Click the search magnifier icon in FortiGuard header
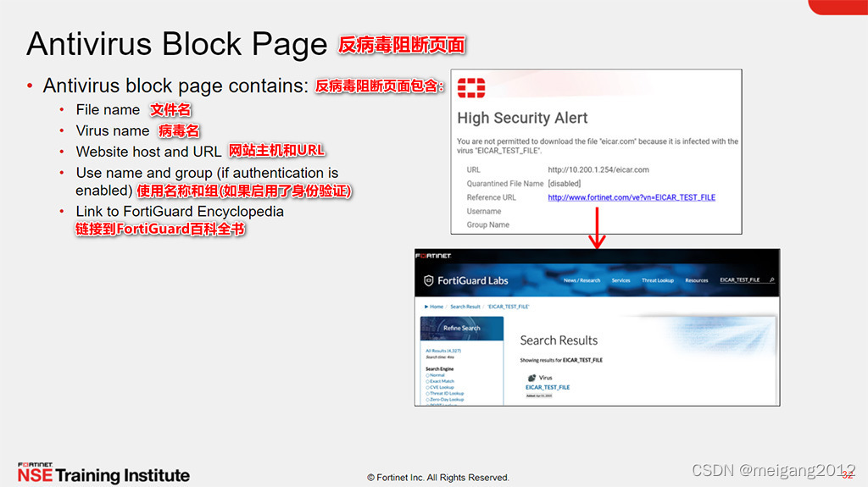The height and width of the screenshot is (487, 868). (x=771, y=280)
